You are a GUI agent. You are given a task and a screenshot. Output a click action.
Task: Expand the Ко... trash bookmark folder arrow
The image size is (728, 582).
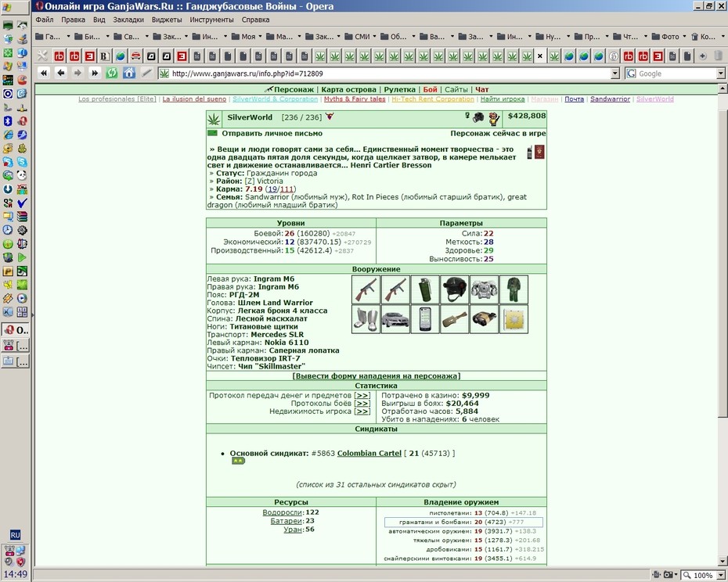pyautogui.click(x=723, y=36)
